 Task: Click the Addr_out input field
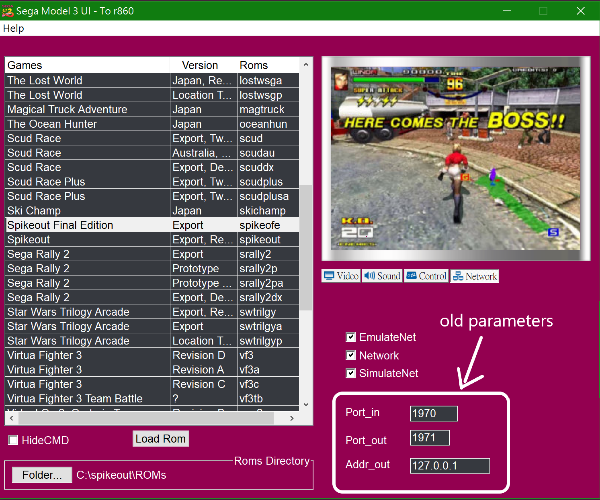coord(450,466)
